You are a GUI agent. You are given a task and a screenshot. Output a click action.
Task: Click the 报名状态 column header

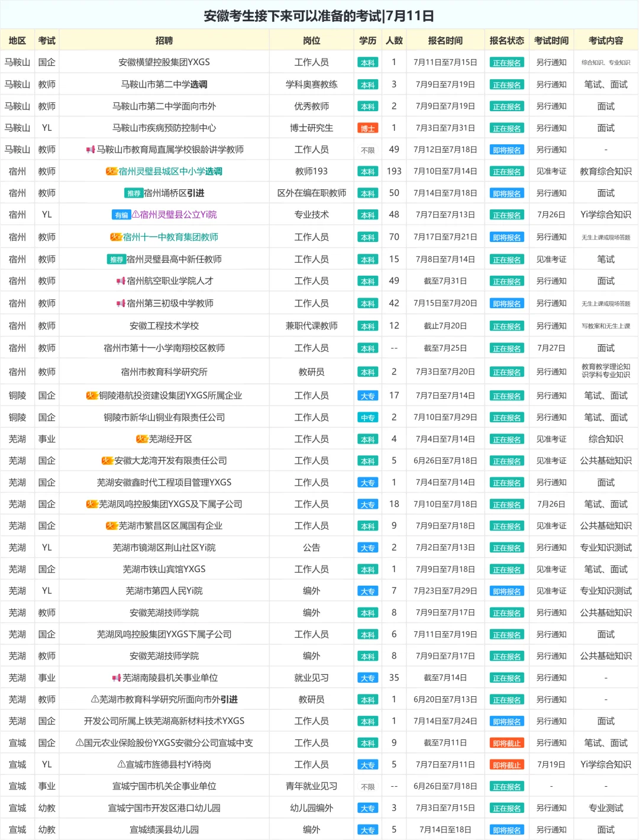click(507, 41)
